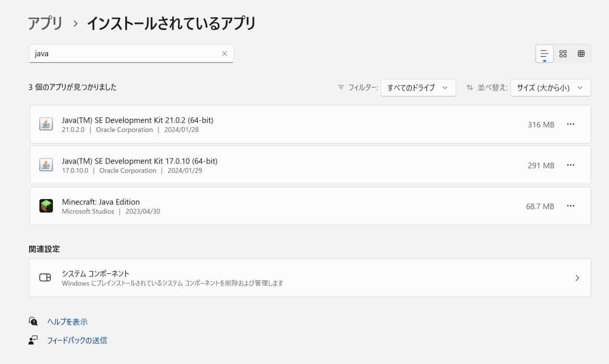Switch to grid view layout

coord(581,53)
